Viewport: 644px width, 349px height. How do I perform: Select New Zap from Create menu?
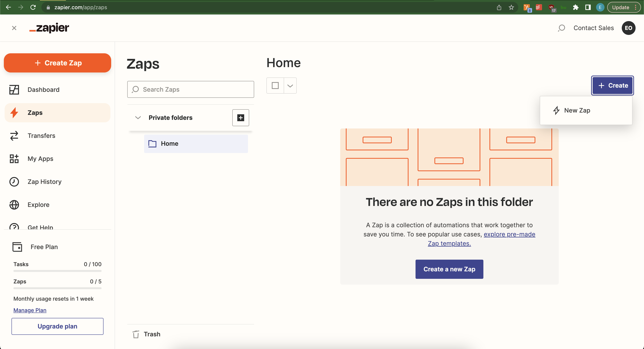[586, 110]
